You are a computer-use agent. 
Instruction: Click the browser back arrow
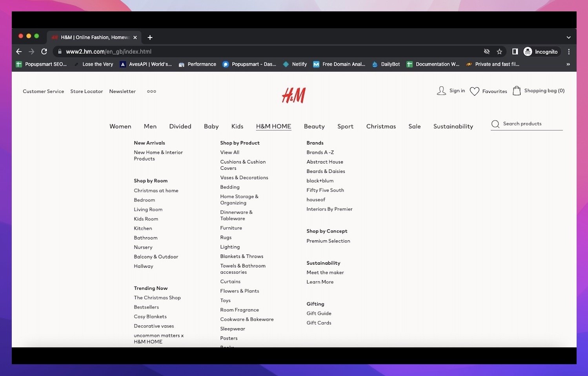coord(19,51)
